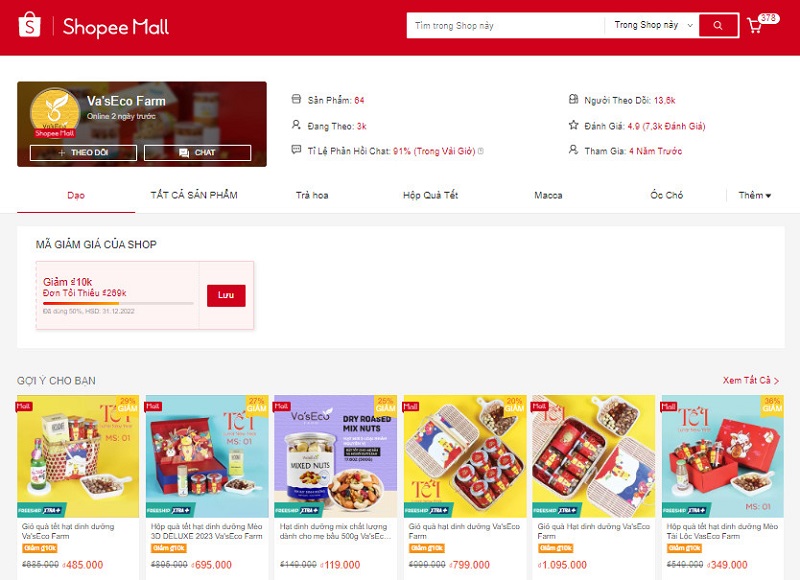This screenshot has width=800, height=580.
Task: Open the Dry Roasted Mix Nuts product thumbnail
Action: [x=336, y=456]
